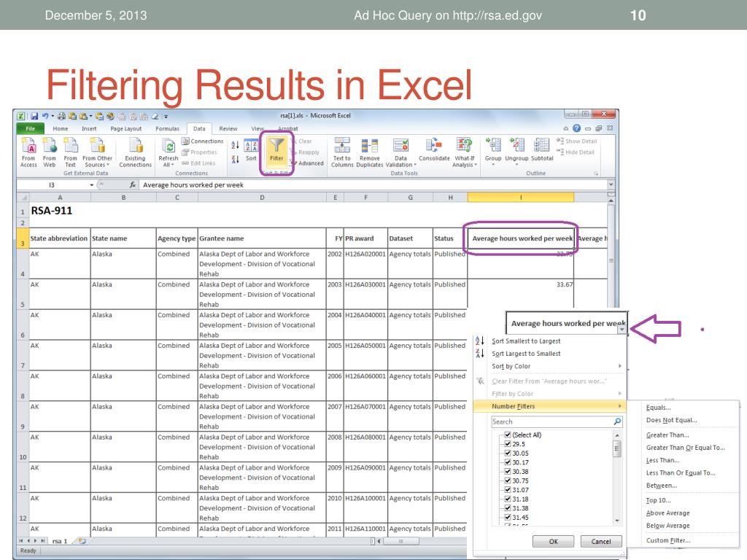
Task: Select the Greater Than... filter
Action: [667, 435]
